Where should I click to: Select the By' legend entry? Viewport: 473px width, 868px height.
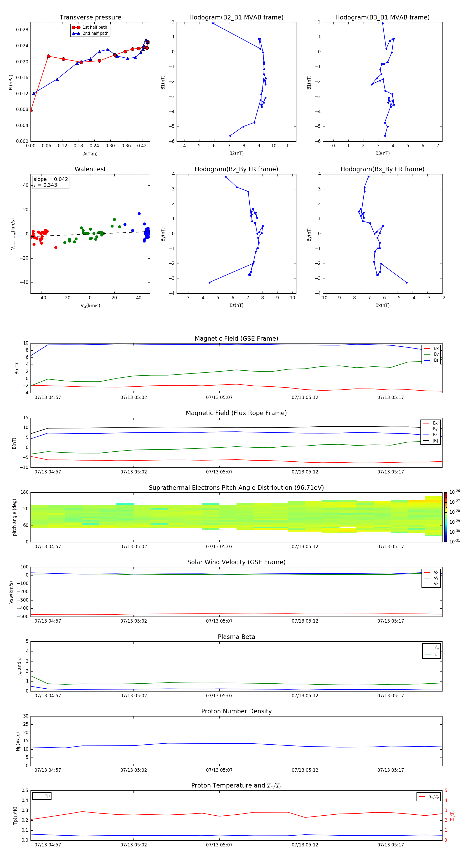coord(431,429)
